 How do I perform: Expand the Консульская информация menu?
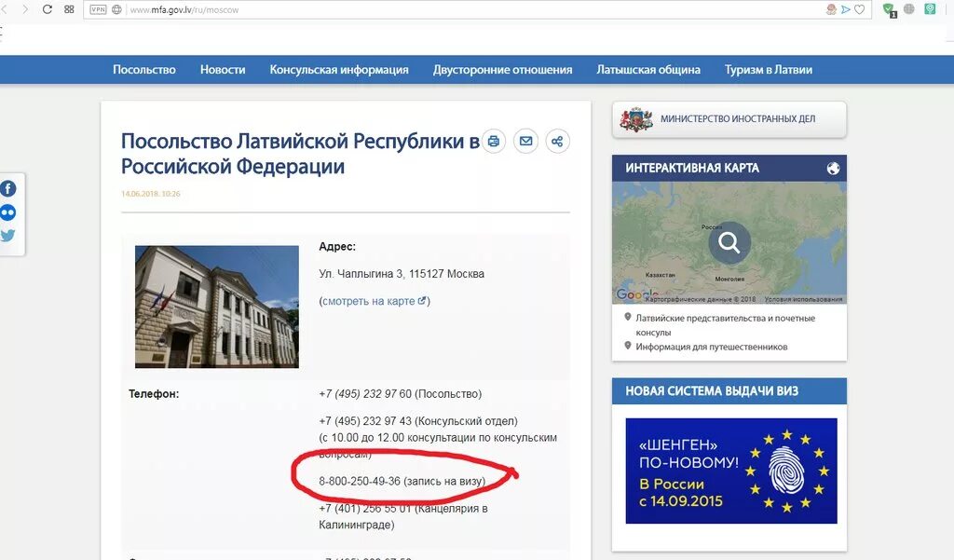(x=338, y=69)
